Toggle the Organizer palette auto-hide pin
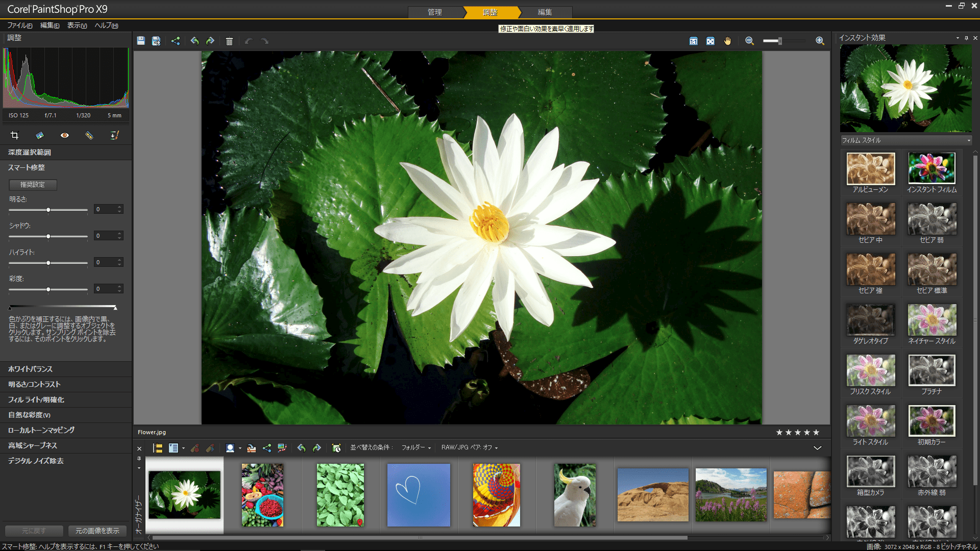 coord(139,459)
